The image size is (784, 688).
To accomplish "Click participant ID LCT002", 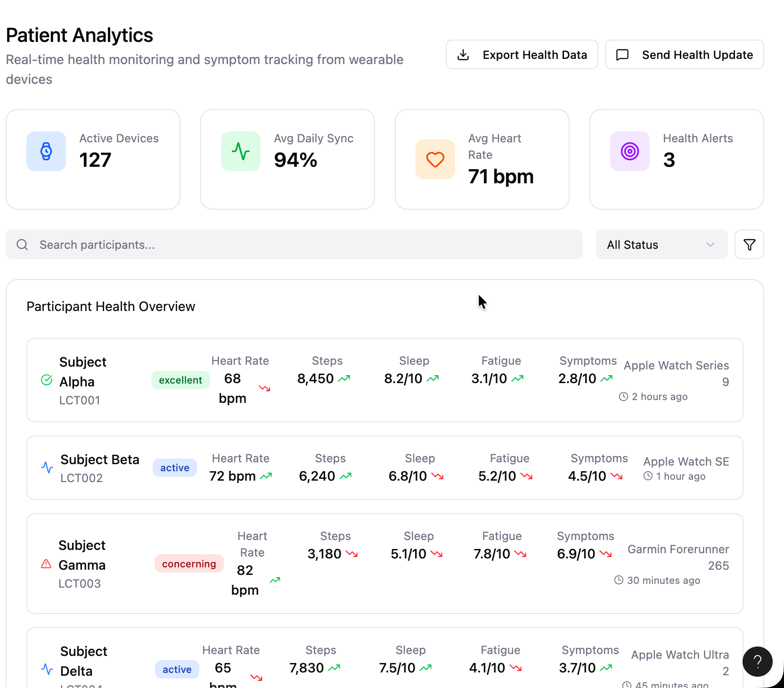I will pyautogui.click(x=82, y=478).
